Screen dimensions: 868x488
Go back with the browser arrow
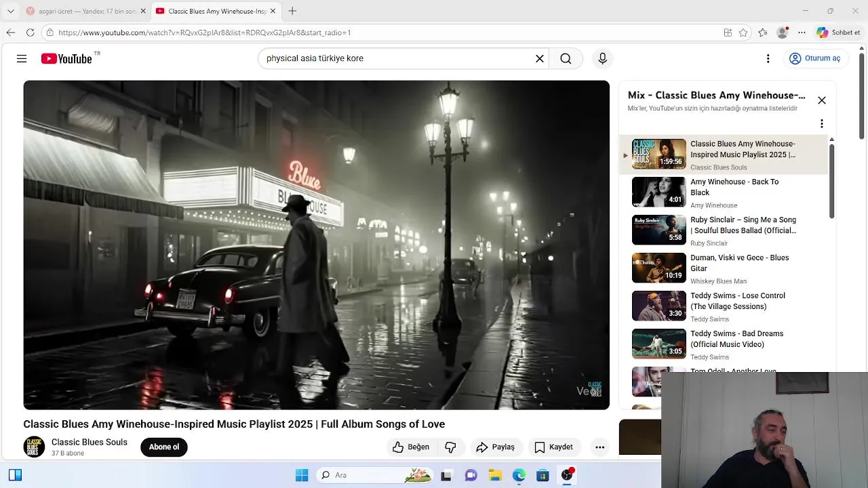click(11, 33)
